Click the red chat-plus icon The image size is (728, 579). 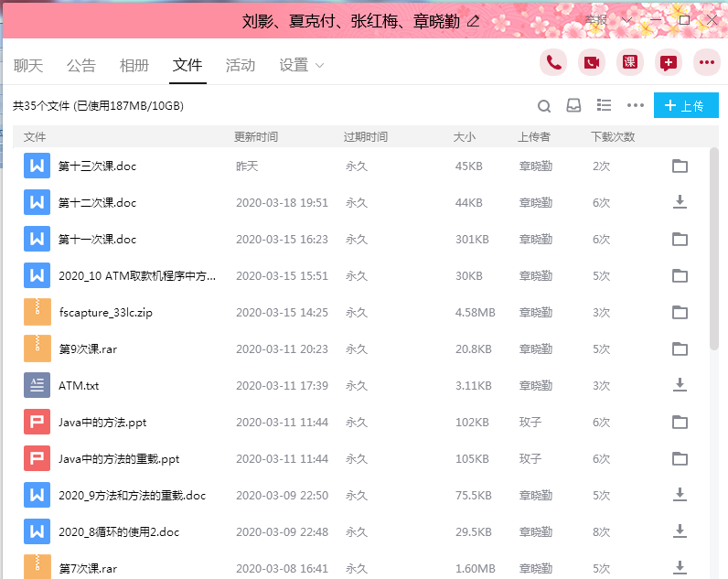[x=669, y=62]
